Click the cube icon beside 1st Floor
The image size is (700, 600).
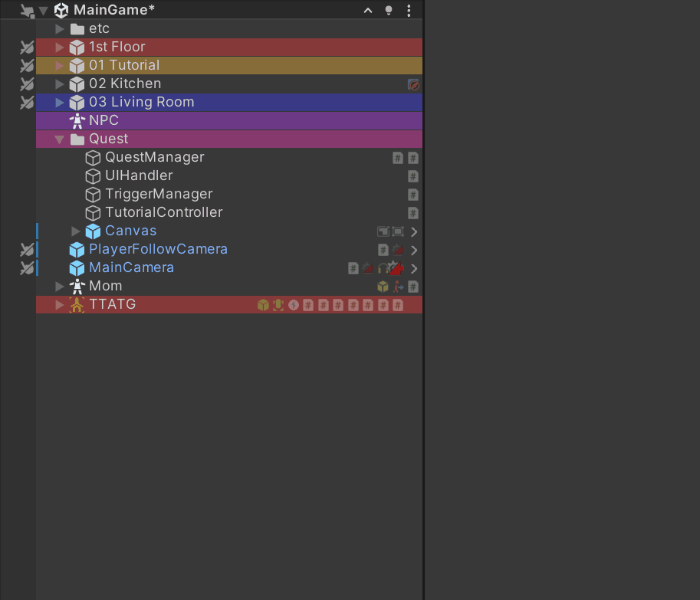tap(77, 48)
